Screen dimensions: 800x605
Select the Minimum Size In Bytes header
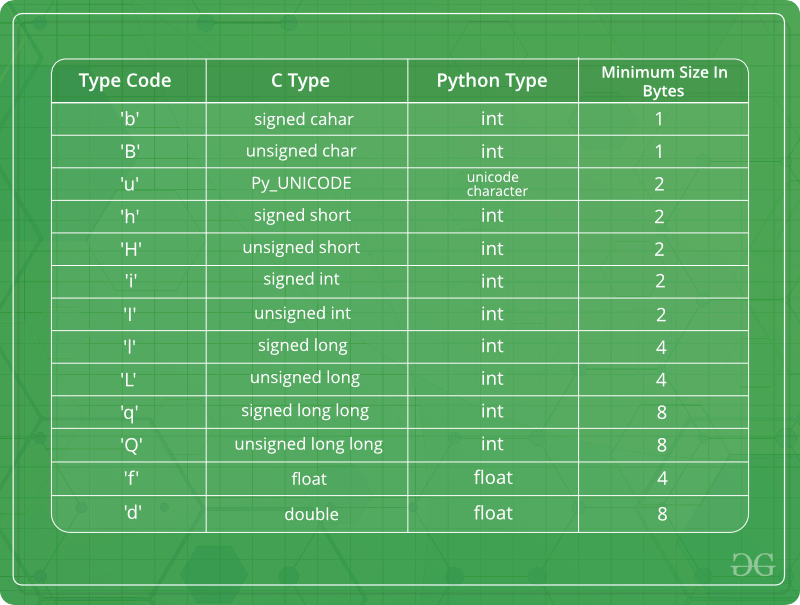[x=663, y=81]
